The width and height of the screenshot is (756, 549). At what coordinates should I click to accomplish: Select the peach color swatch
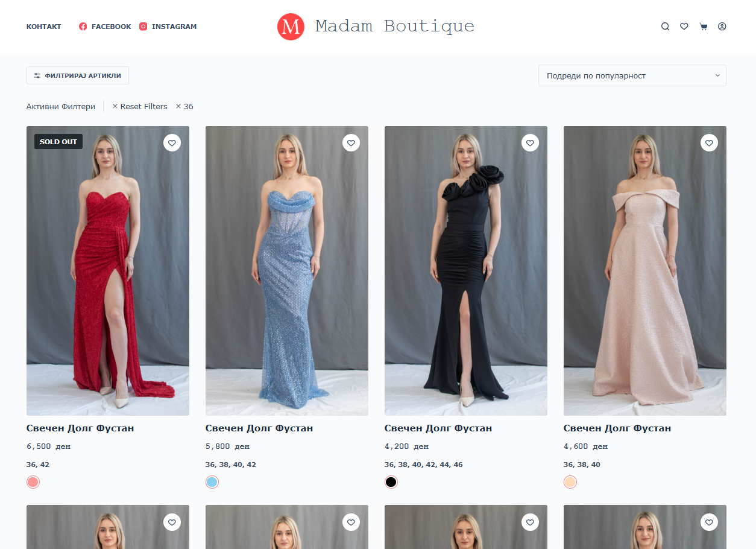[x=570, y=482]
